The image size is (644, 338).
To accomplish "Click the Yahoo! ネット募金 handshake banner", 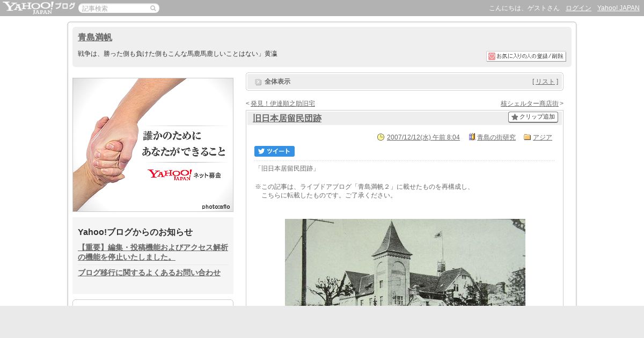I will (x=153, y=145).
